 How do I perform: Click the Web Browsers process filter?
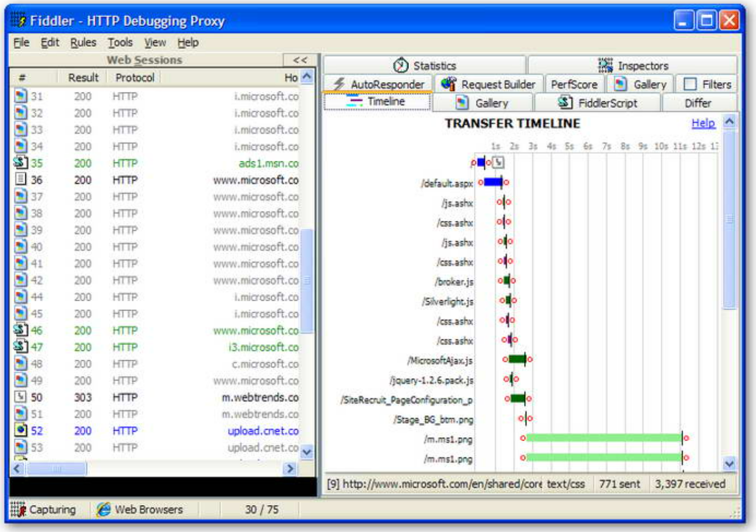[x=139, y=509]
